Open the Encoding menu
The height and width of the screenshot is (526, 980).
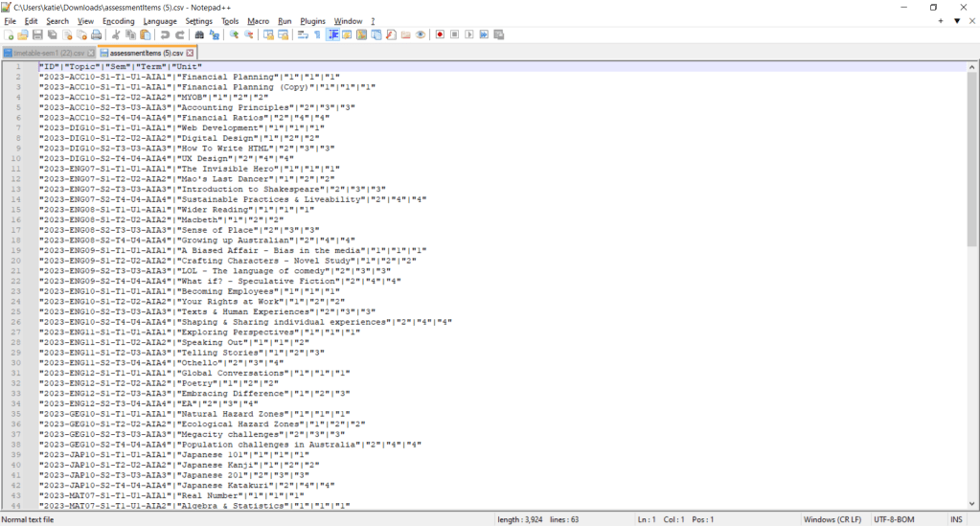click(118, 20)
